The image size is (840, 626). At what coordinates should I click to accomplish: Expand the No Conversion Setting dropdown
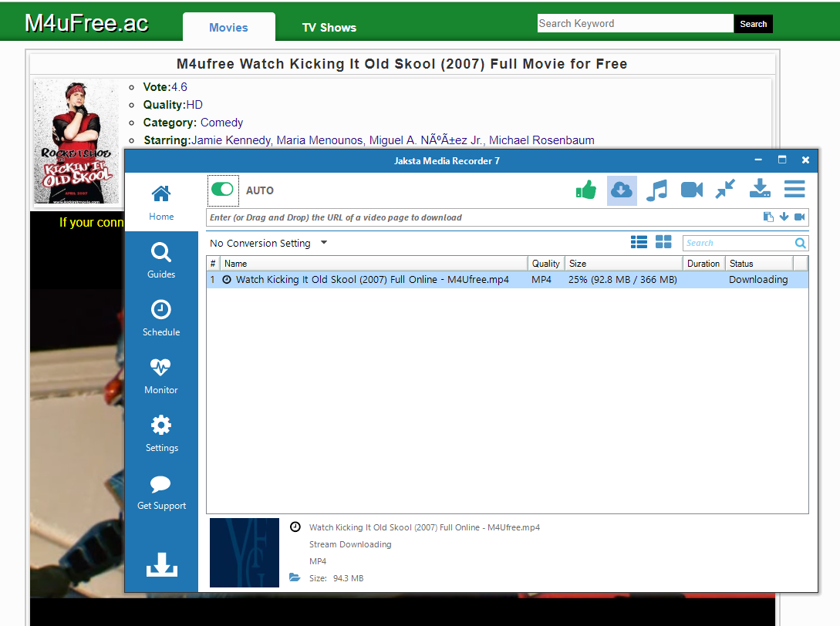268,243
